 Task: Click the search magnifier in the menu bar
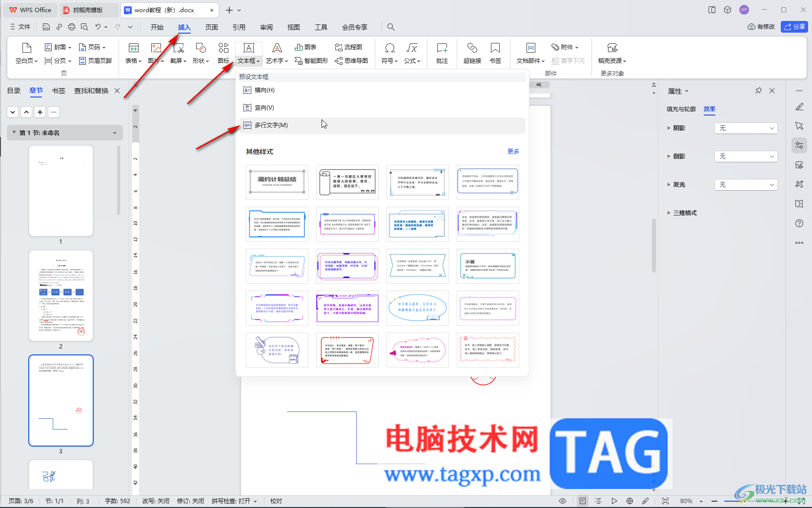click(391, 27)
